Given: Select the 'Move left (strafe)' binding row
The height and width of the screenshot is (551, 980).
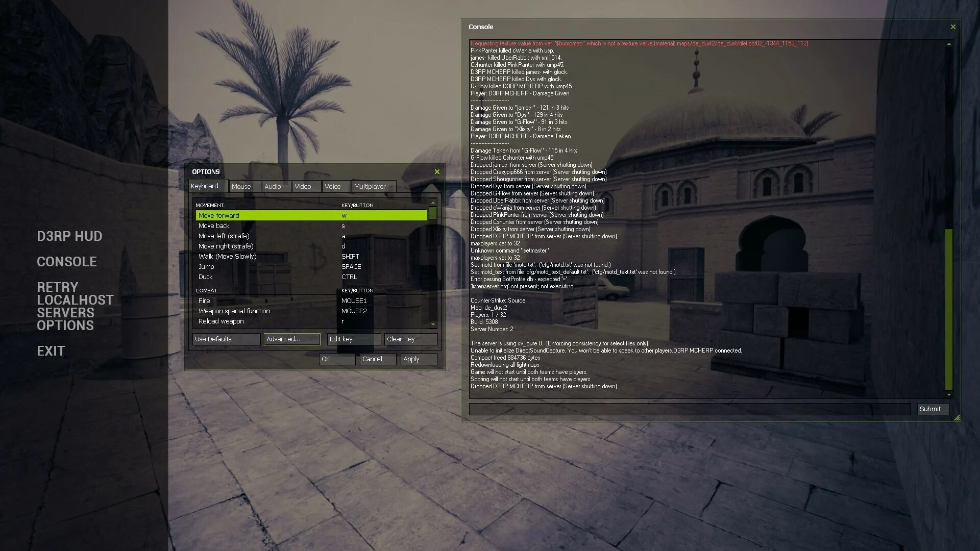Looking at the screenshot, I should (x=311, y=236).
